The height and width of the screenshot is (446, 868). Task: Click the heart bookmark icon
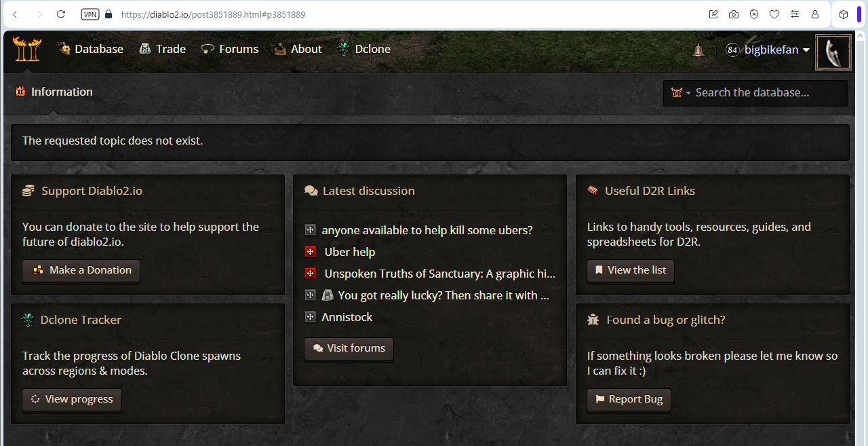pos(774,14)
